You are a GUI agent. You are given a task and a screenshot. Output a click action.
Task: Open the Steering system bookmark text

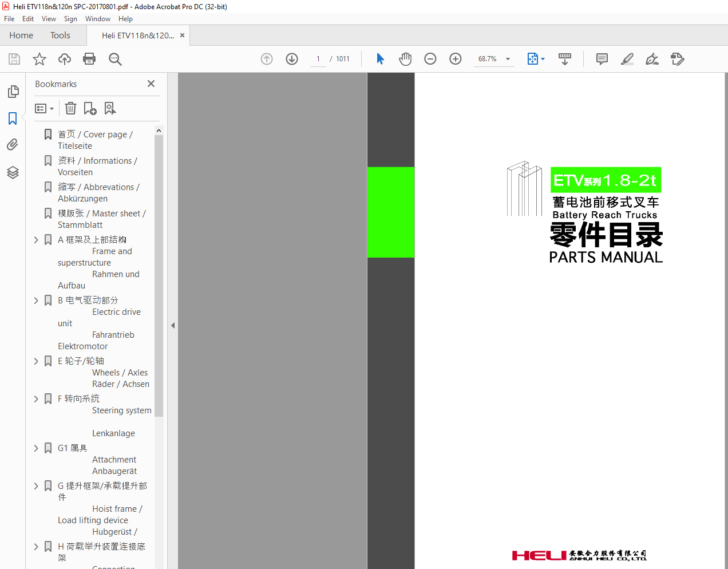pos(122,410)
